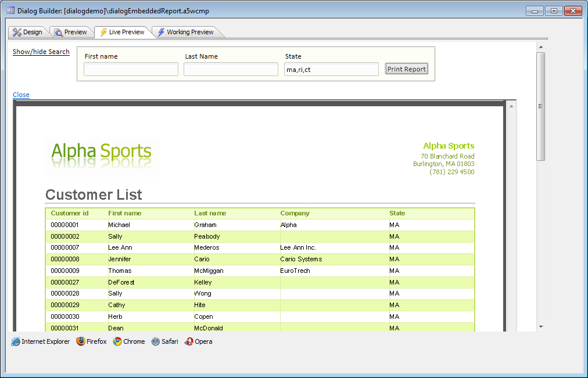
Task: Click customer id 00000002
Action: click(65, 236)
